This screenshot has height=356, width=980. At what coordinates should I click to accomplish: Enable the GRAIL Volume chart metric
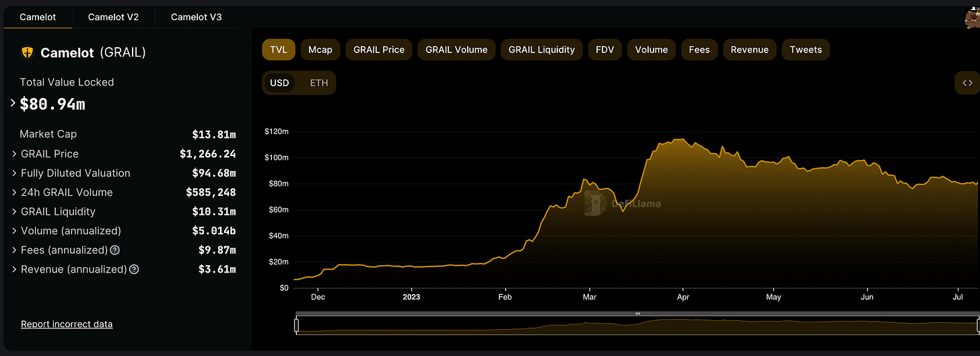456,49
